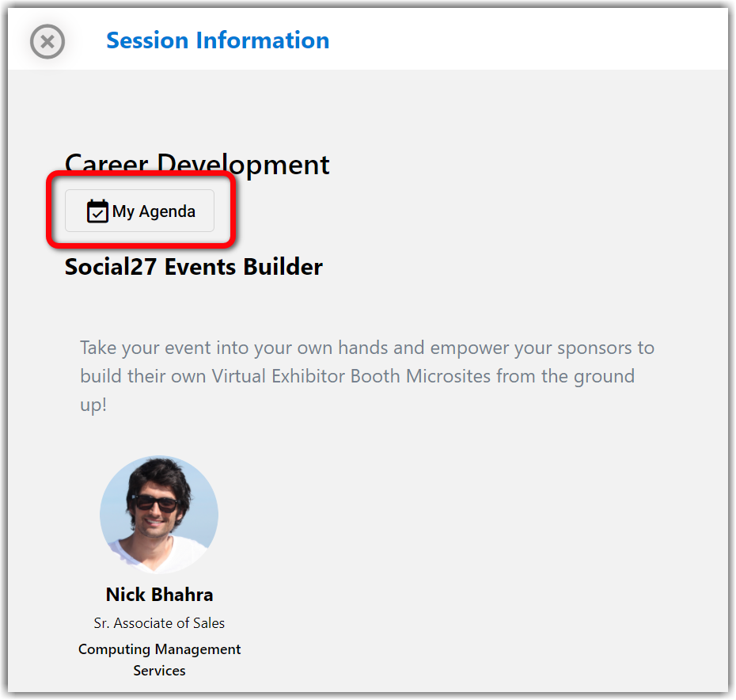
Task: Click the Session Information header title
Action: (x=218, y=40)
